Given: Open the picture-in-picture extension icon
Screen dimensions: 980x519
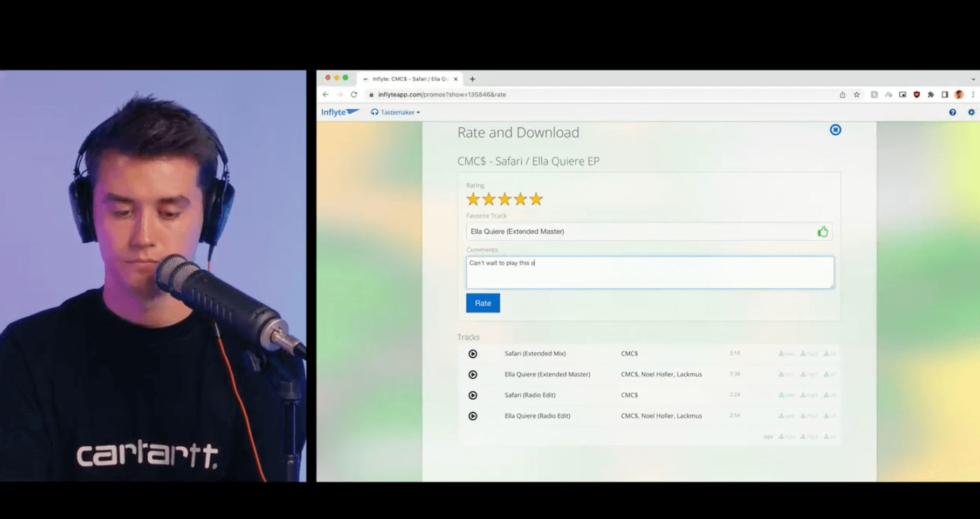Looking at the screenshot, I should click(x=902, y=94).
